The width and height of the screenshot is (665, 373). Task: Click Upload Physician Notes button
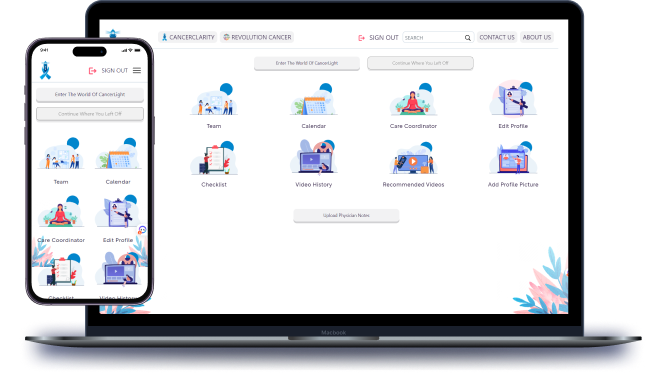click(x=346, y=216)
